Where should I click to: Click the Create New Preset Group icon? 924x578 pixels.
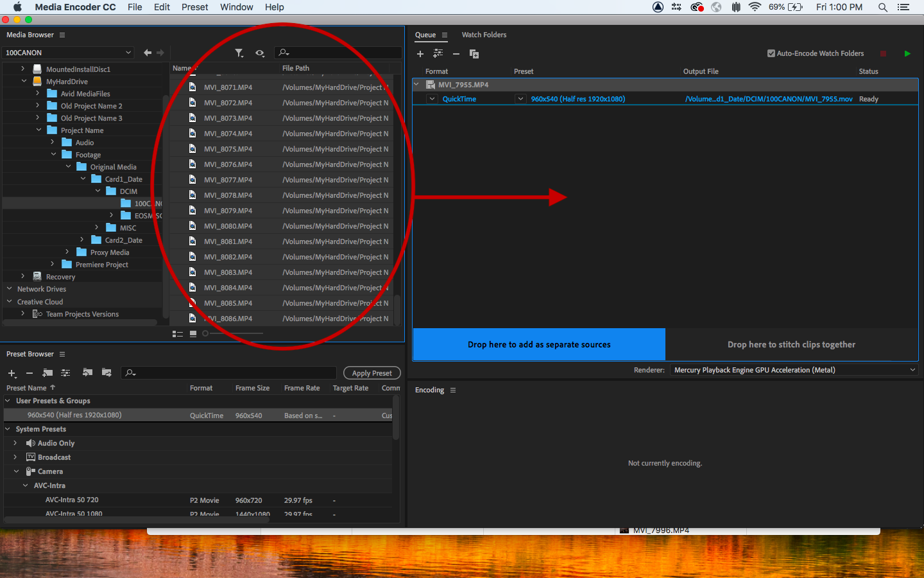pos(47,372)
